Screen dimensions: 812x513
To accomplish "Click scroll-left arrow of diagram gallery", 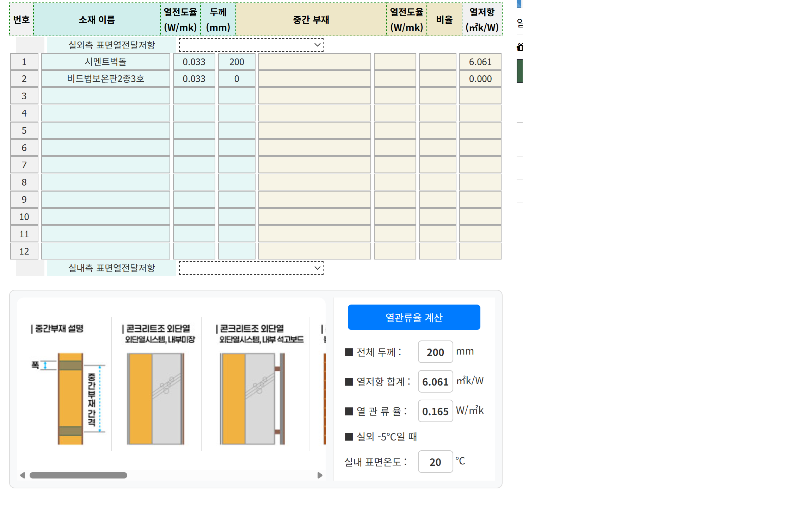I will coord(23,475).
